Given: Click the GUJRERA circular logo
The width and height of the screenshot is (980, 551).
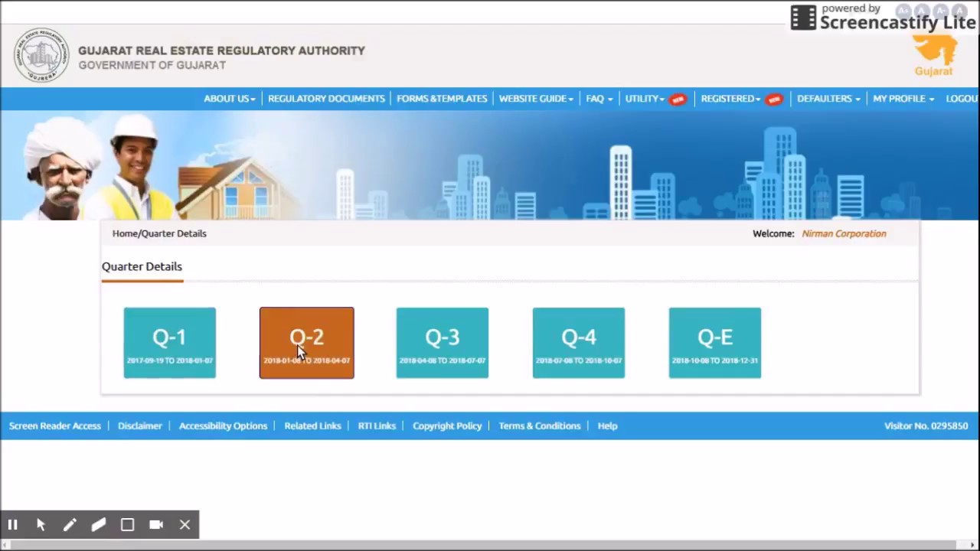Looking at the screenshot, I should [x=41, y=55].
